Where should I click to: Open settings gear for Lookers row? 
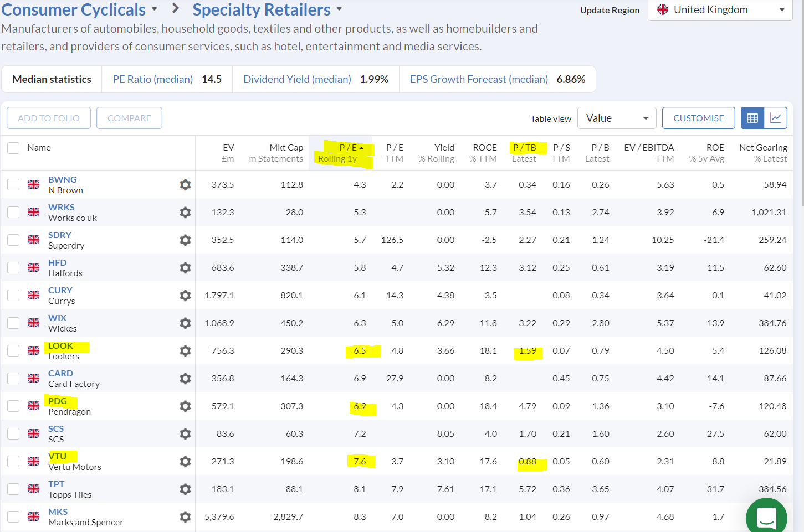coord(185,351)
